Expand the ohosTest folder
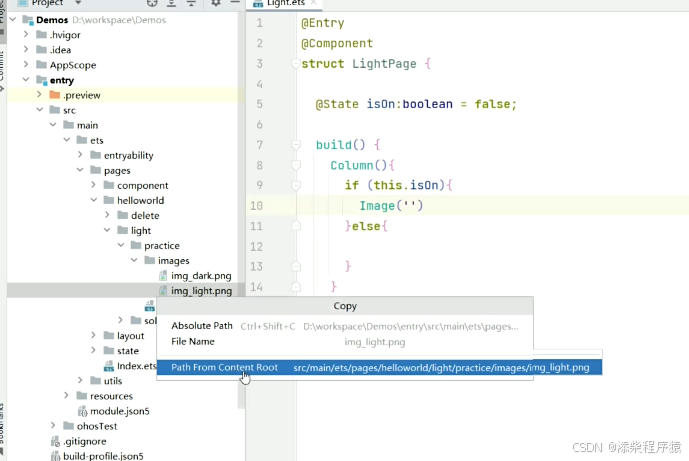The height and width of the screenshot is (461, 689). click(x=53, y=425)
